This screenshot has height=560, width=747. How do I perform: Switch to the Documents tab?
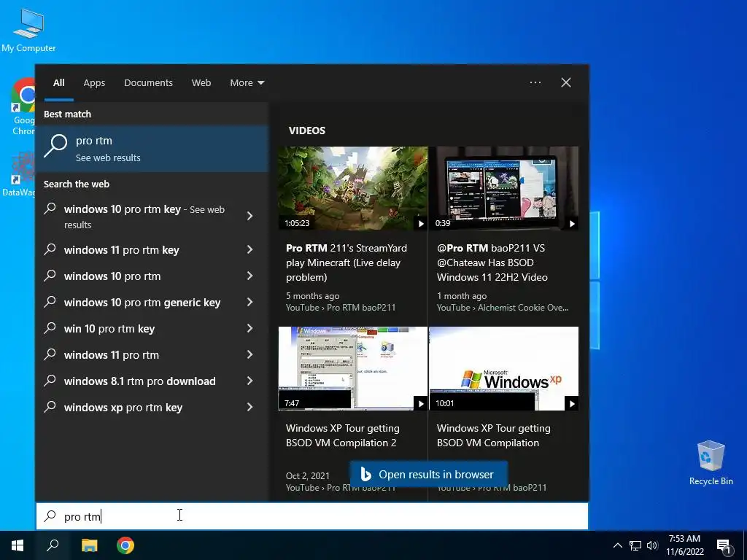pyautogui.click(x=148, y=82)
